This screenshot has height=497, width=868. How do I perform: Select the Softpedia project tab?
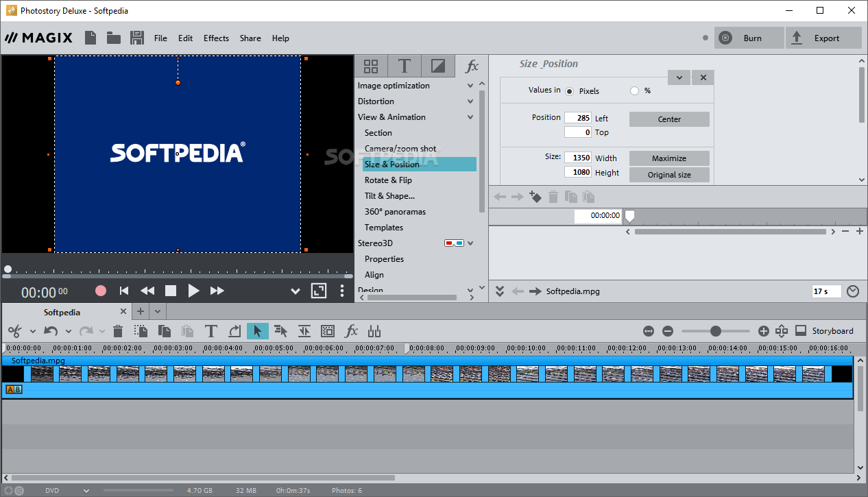[x=62, y=312]
